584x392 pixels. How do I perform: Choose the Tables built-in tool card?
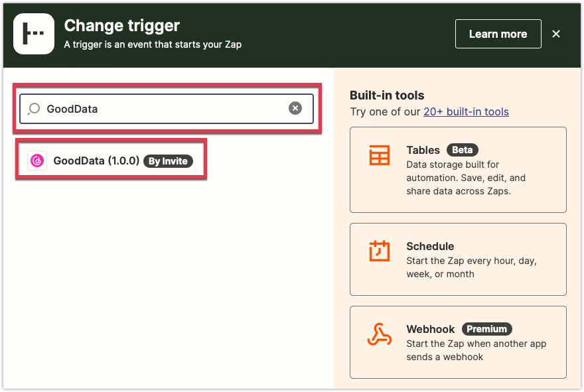458,170
